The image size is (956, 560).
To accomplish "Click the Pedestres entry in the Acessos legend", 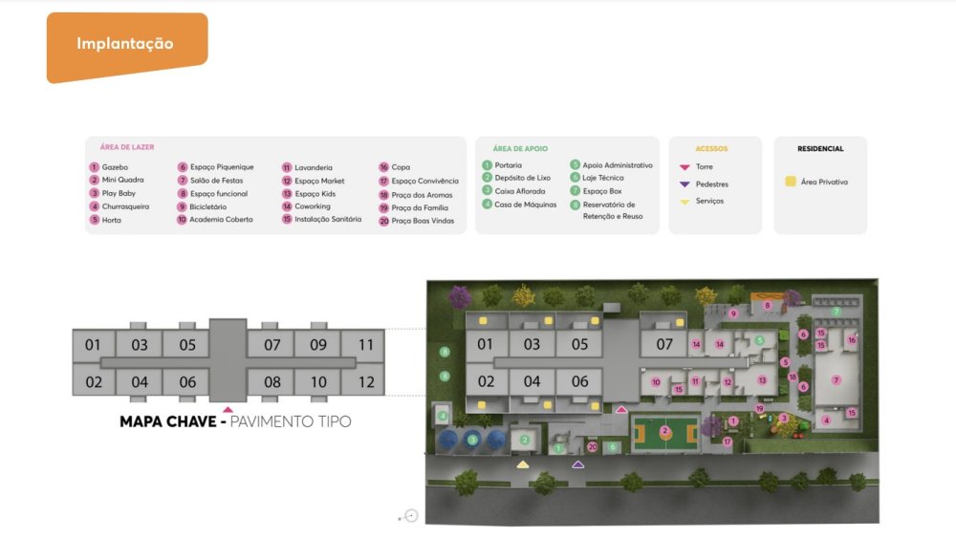I will pos(711,184).
